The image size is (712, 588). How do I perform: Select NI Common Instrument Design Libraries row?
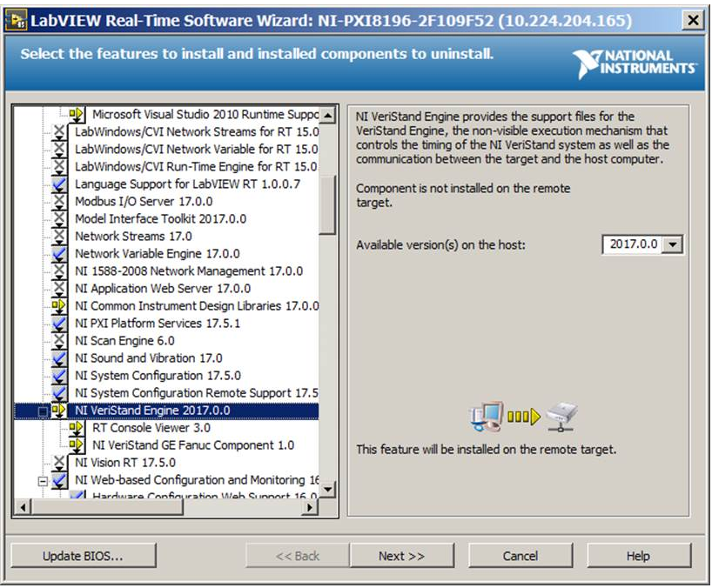pos(197,306)
